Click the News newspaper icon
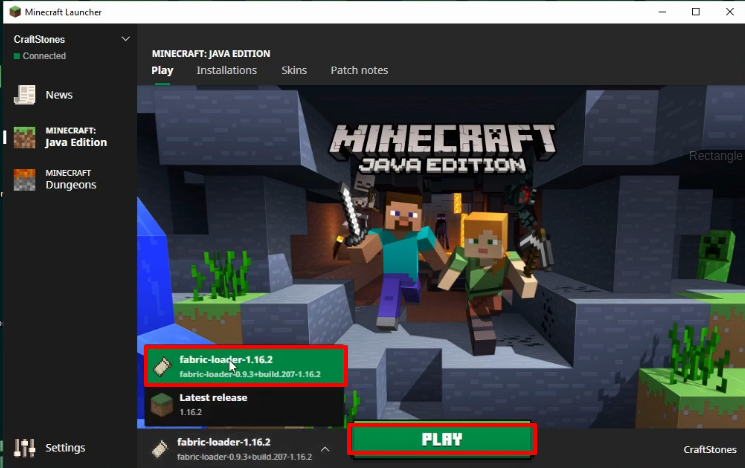This screenshot has height=468, width=745. pos(24,95)
